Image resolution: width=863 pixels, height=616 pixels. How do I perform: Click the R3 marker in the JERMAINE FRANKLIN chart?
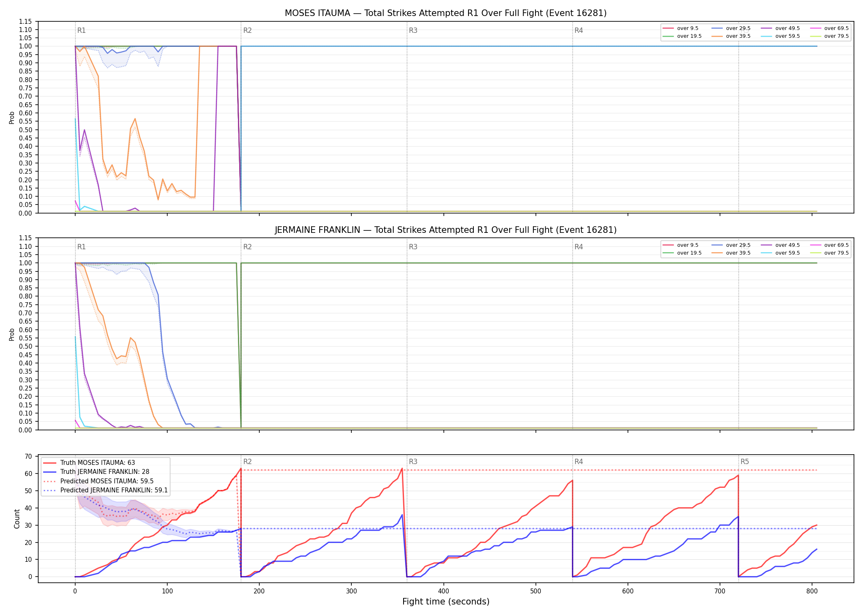413,247
